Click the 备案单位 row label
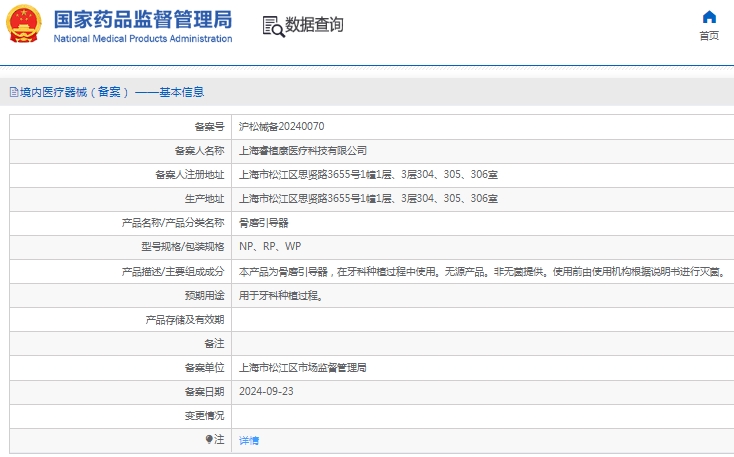The height and width of the screenshot is (457, 734). click(205, 368)
